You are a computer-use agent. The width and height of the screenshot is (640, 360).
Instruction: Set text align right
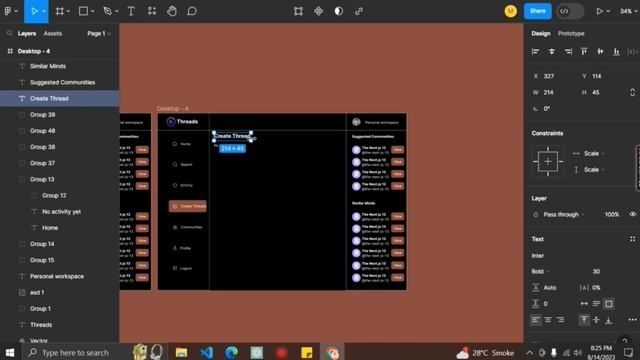pos(560,320)
